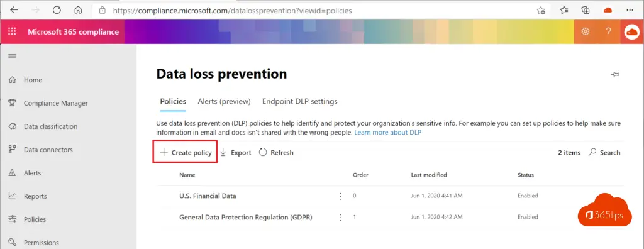This screenshot has width=644, height=249.
Task: Add page to favorites star icon
Action: 541,11
